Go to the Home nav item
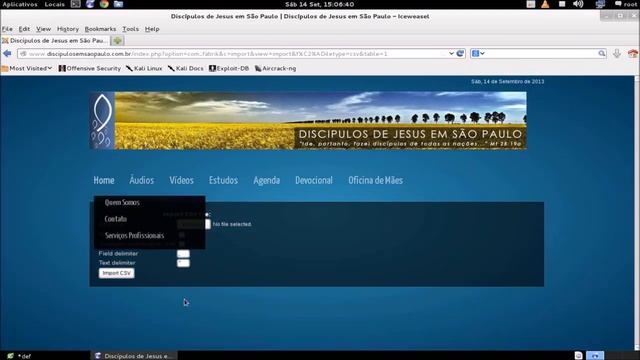This screenshot has width=640, height=360. coord(104,180)
